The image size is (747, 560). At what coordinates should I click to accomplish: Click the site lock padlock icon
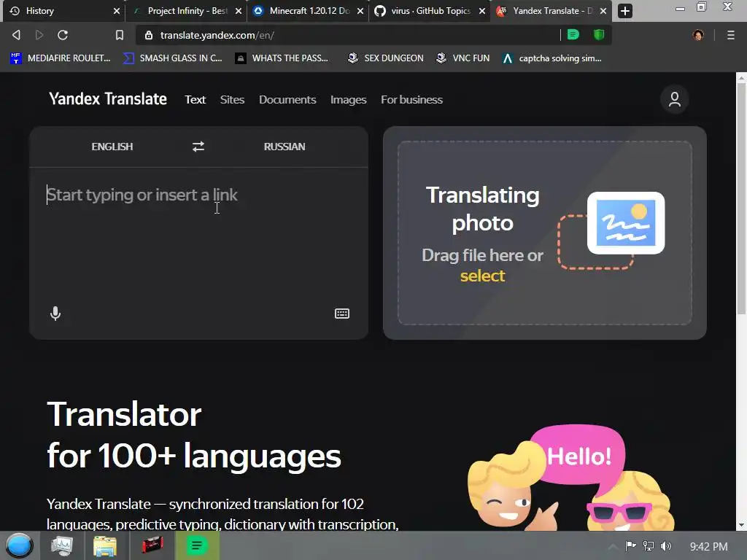pos(149,35)
